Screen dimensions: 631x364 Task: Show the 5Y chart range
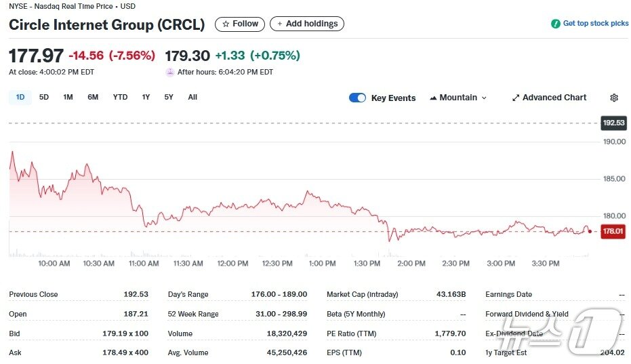tap(169, 97)
